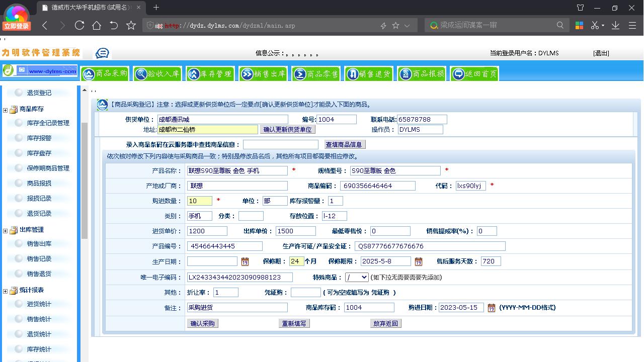The image size is (644, 362).
Task: Open 库存管理 from the top icon bar
Action: pos(211,73)
